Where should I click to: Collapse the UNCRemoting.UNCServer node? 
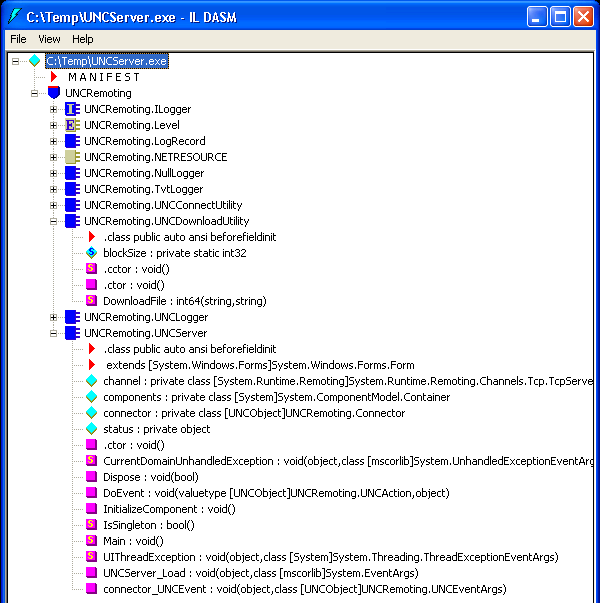click(53, 333)
